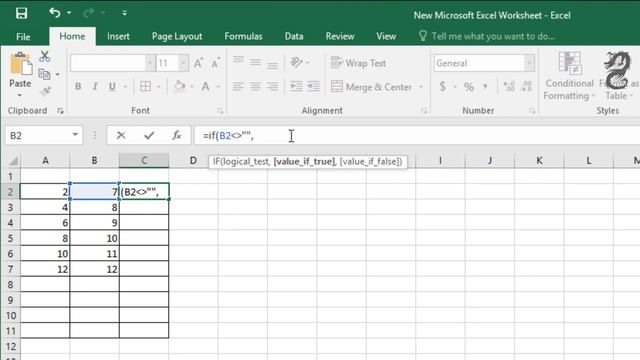
Task: Open the Page Layout tab
Action: (x=177, y=36)
